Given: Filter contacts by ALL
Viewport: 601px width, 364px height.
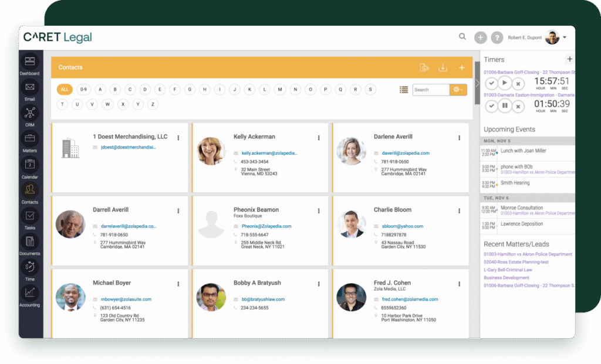Looking at the screenshot, I should point(65,90).
